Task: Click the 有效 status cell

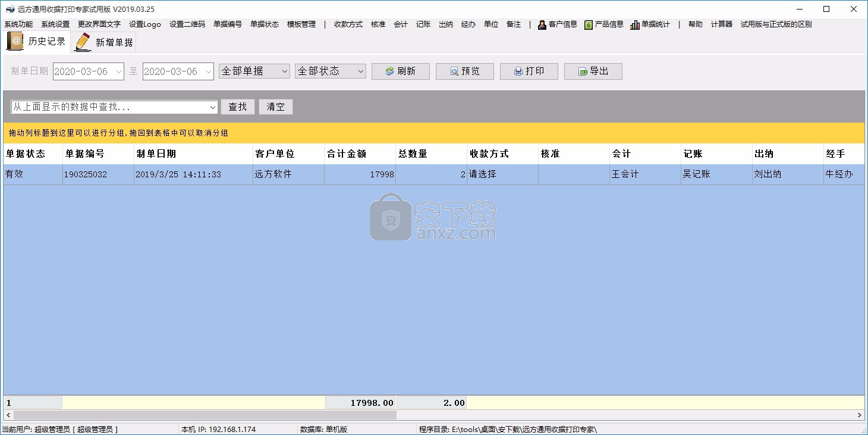Action: 33,174
